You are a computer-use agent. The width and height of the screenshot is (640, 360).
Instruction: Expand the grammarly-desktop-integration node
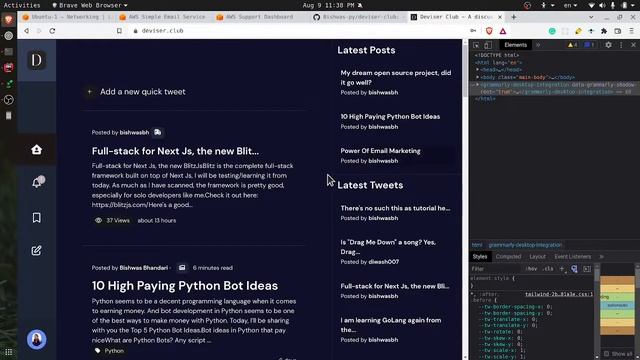click(x=477, y=84)
